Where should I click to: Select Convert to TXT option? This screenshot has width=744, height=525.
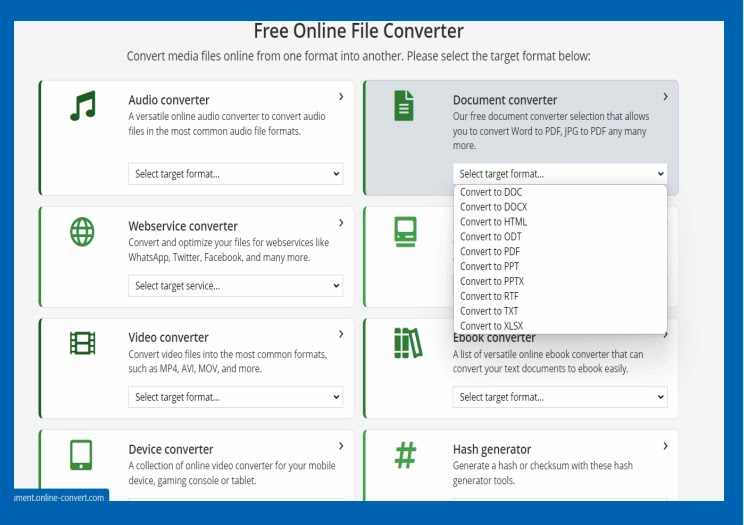tap(560, 311)
